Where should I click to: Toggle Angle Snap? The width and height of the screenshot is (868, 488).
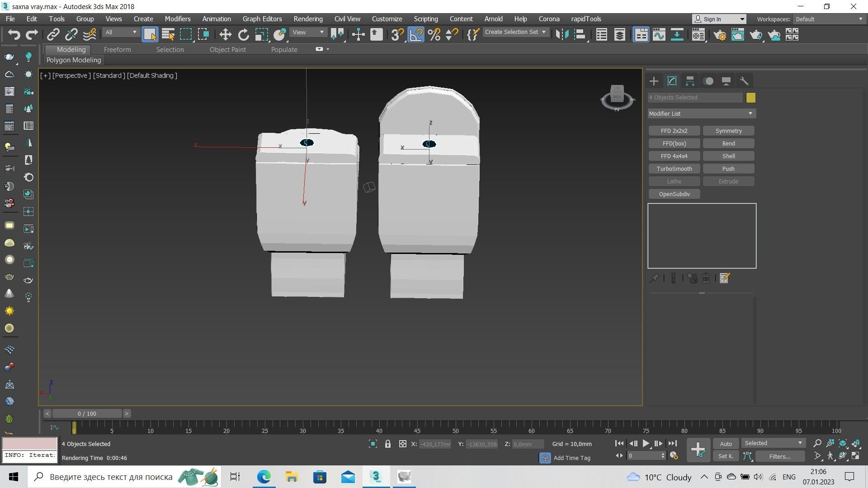pyautogui.click(x=416, y=34)
